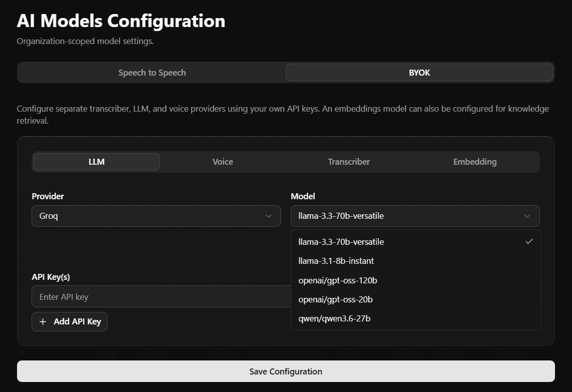Select the openai/gpt-oss-20b model
The image size is (572, 392).
[x=415, y=299]
